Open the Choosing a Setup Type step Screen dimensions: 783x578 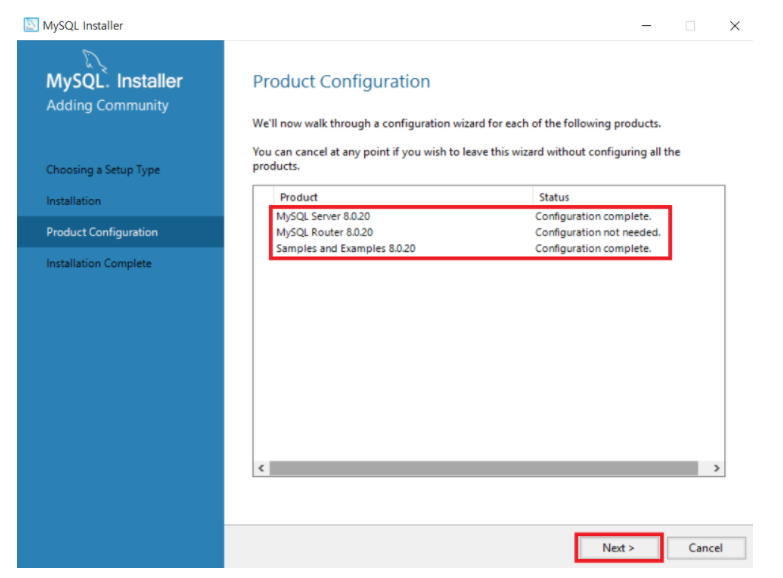pos(103,170)
